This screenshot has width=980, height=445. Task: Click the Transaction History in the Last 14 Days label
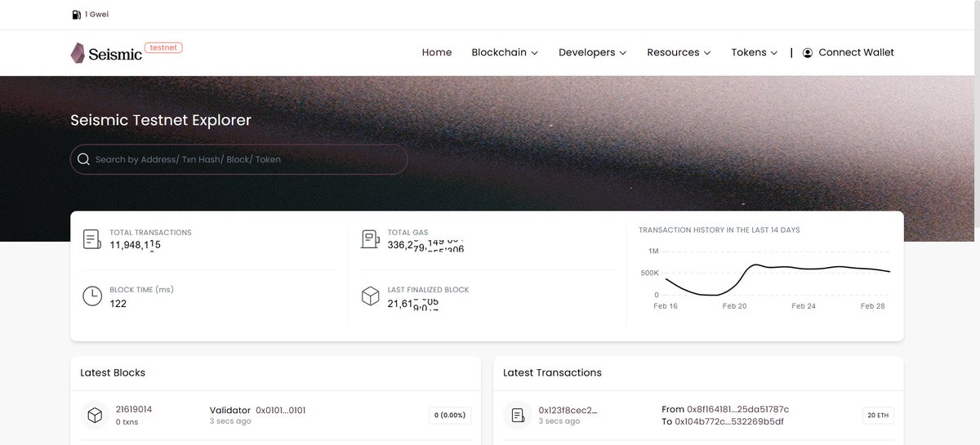[x=719, y=230]
